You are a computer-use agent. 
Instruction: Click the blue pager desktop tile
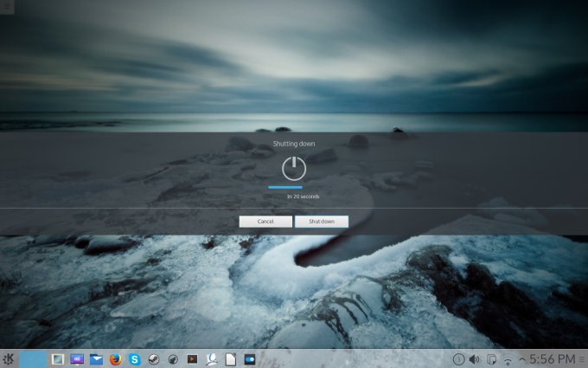33,359
